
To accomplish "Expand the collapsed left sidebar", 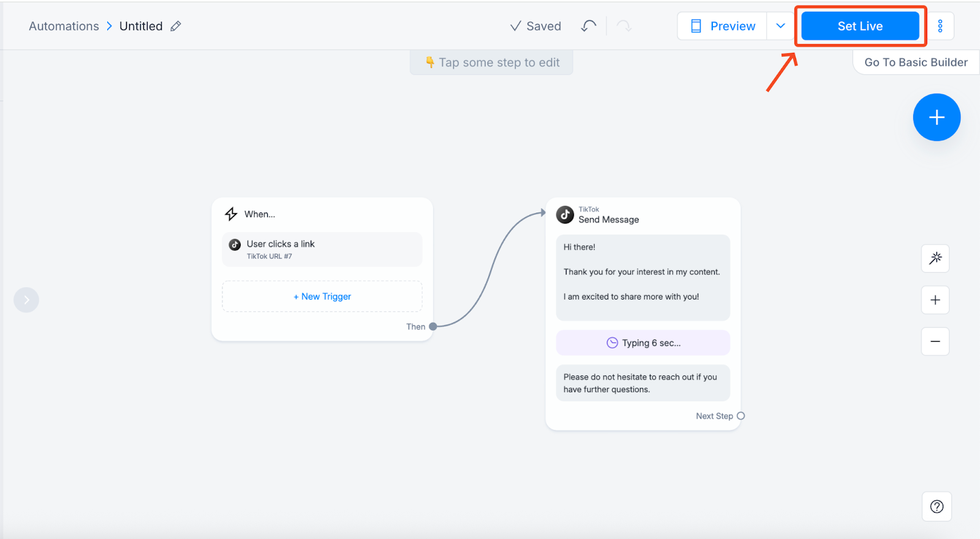I will [x=26, y=300].
